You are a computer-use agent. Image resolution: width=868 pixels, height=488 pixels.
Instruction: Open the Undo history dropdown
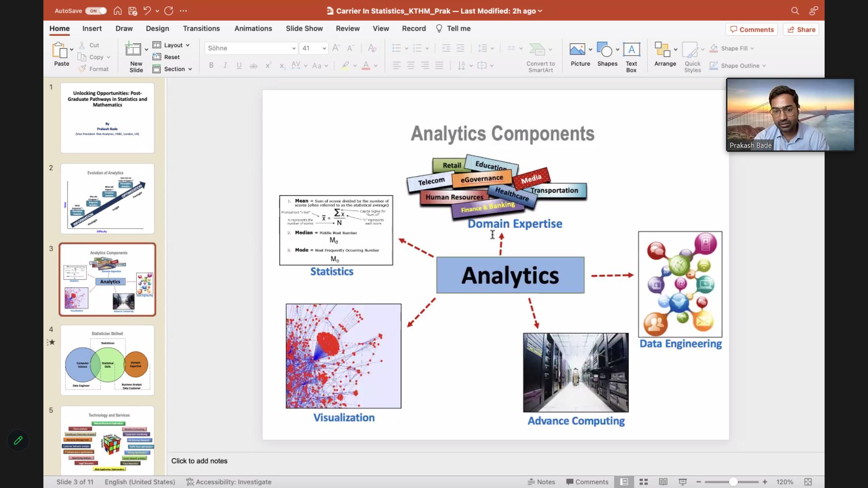click(x=157, y=11)
